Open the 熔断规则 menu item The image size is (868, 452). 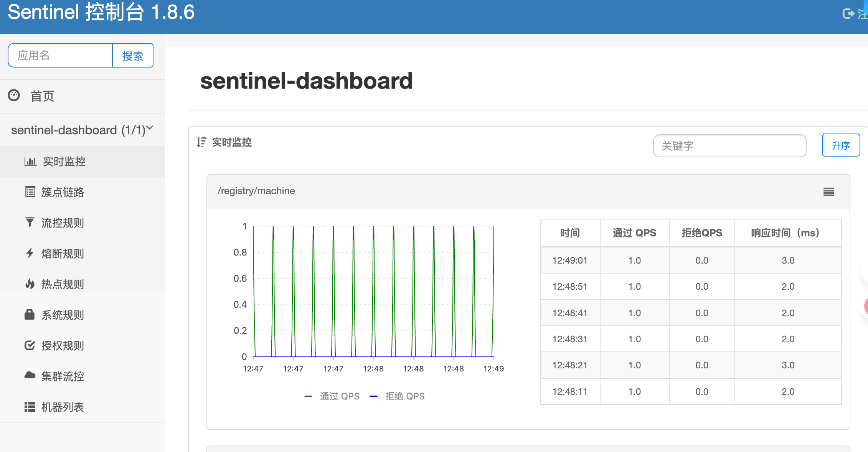pos(83,254)
